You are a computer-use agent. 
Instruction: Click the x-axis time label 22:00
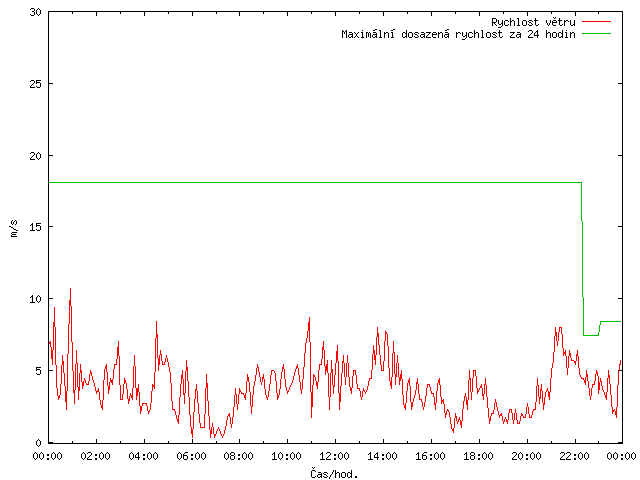pos(574,456)
